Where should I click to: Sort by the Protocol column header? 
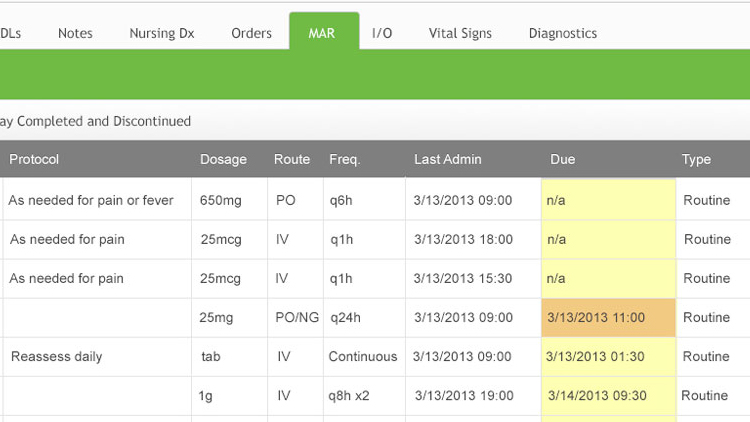(x=34, y=159)
